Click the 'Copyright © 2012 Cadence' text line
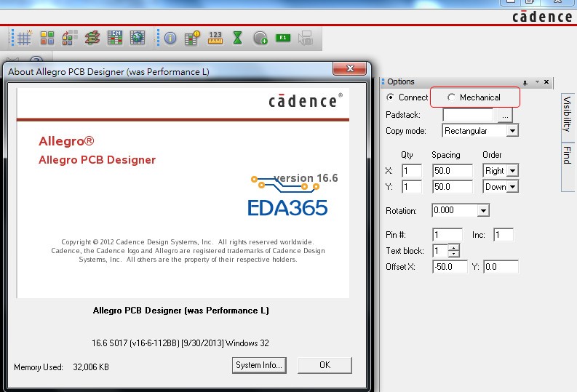The height and width of the screenshot is (392, 577). tap(188, 242)
